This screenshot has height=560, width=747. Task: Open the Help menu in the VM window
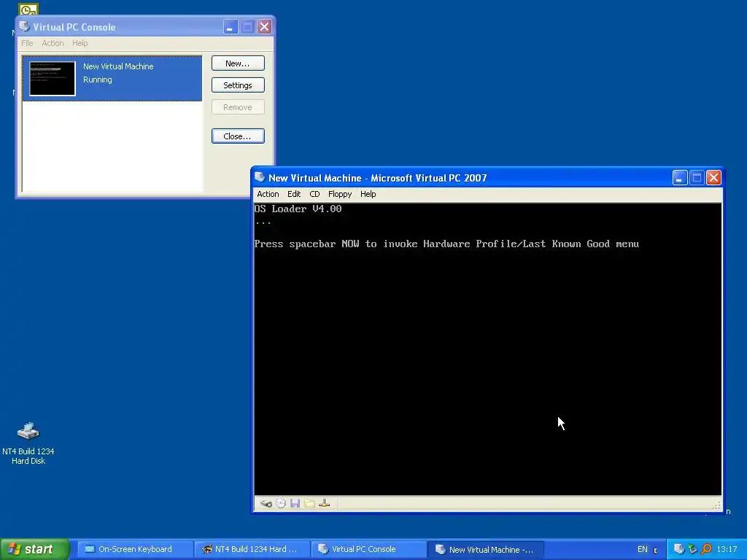(x=368, y=194)
